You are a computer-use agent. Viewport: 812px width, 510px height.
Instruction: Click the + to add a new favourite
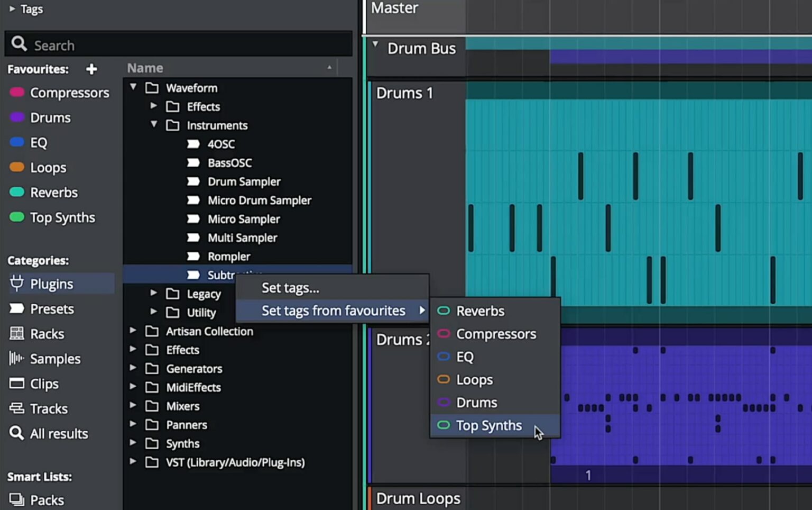91,69
